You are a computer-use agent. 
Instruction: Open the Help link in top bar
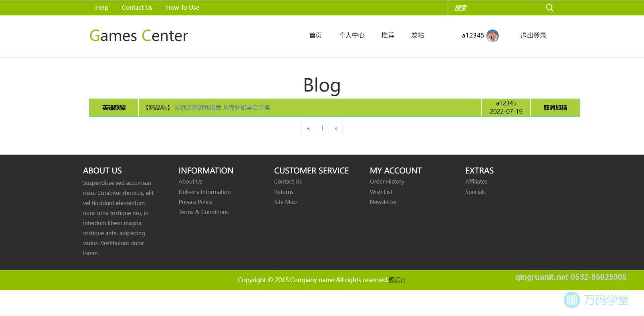point(101,7)
